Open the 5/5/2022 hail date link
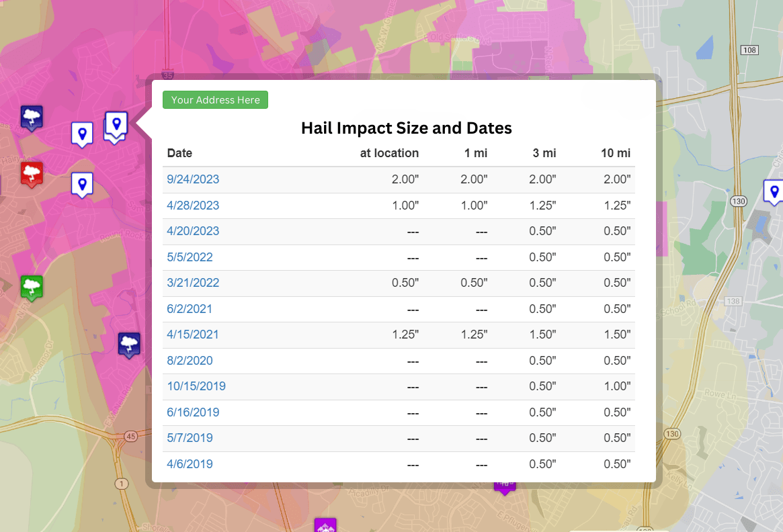783x532 pixels. coord(190,257)
